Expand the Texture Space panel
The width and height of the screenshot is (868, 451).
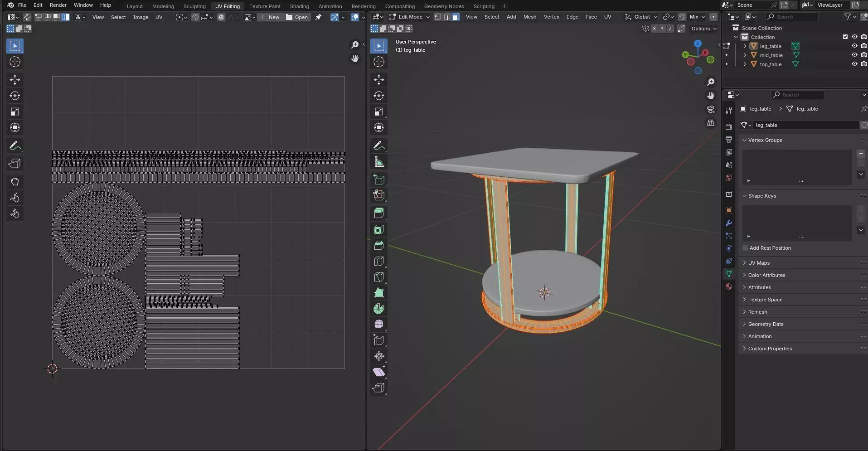(765, 300)
